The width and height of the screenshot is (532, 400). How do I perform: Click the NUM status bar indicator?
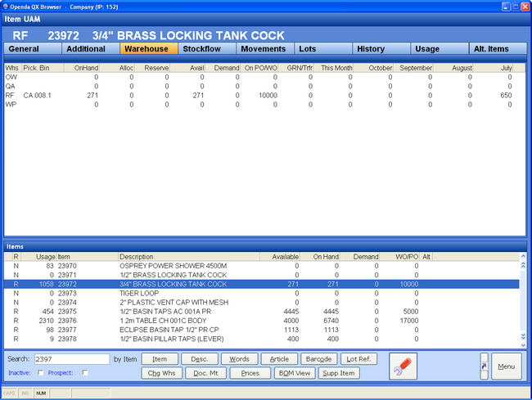[41, 393]
